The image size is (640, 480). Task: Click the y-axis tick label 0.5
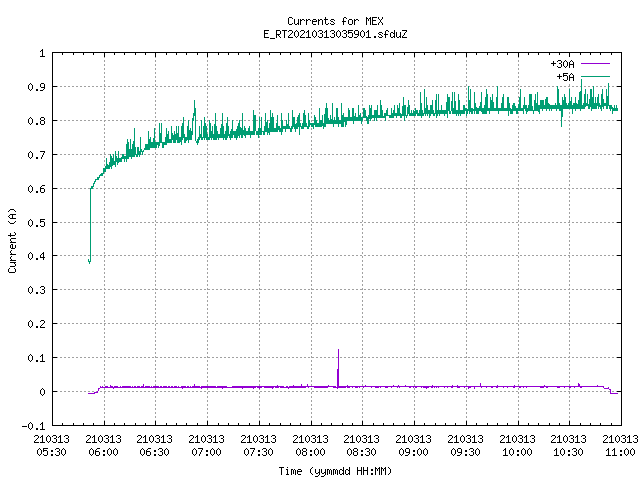[36, 223]
